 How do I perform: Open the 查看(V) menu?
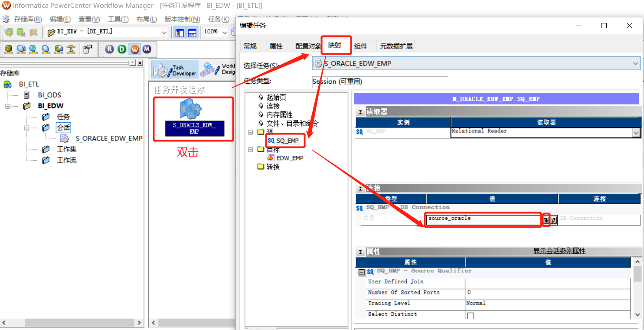click(89, 19)
